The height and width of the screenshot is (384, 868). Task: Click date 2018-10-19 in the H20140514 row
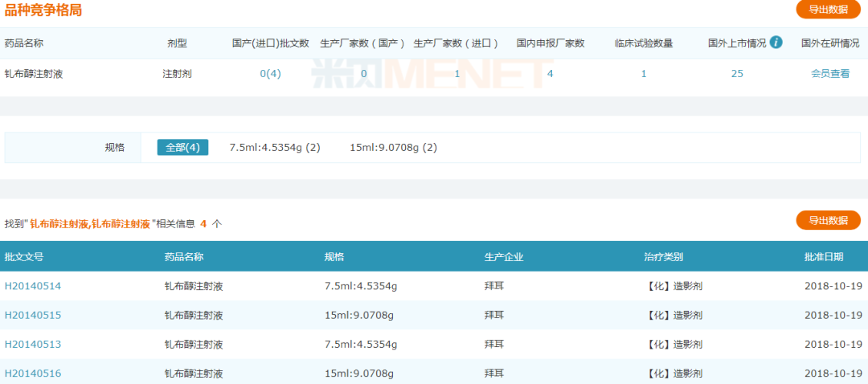click(x=833, y=286)
